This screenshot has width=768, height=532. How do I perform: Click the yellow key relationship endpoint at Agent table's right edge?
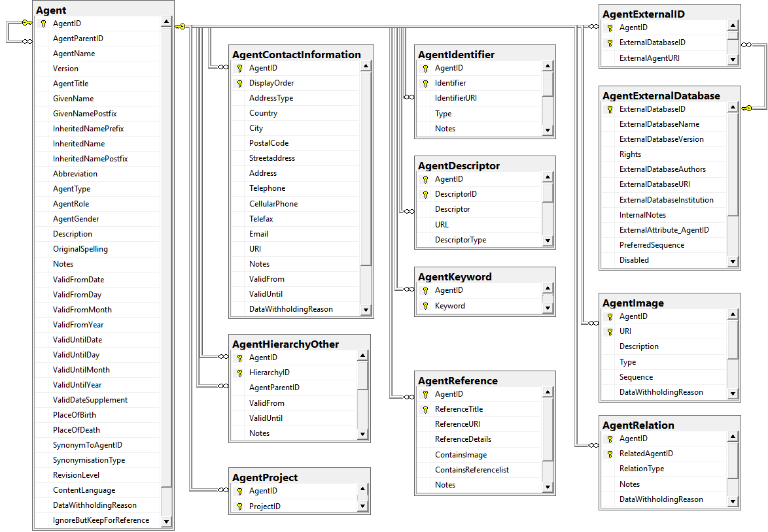pyautogui.click(x=181, y=26)
